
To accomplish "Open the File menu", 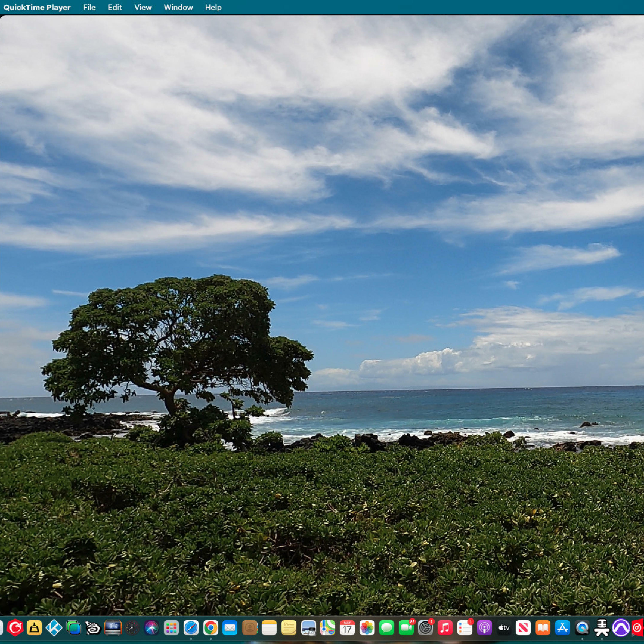I will click(89, 7).
